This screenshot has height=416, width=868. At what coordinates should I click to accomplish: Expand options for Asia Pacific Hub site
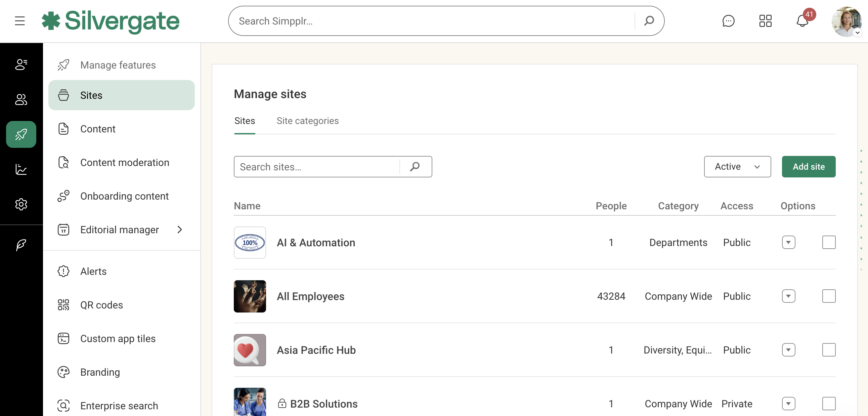pos(789,349)
